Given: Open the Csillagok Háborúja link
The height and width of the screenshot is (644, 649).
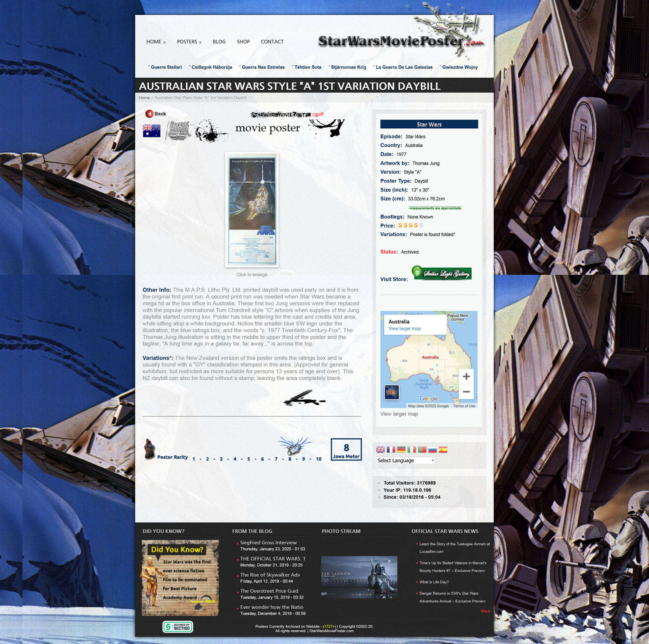Looking at the screenshot, I should point(212,67).
